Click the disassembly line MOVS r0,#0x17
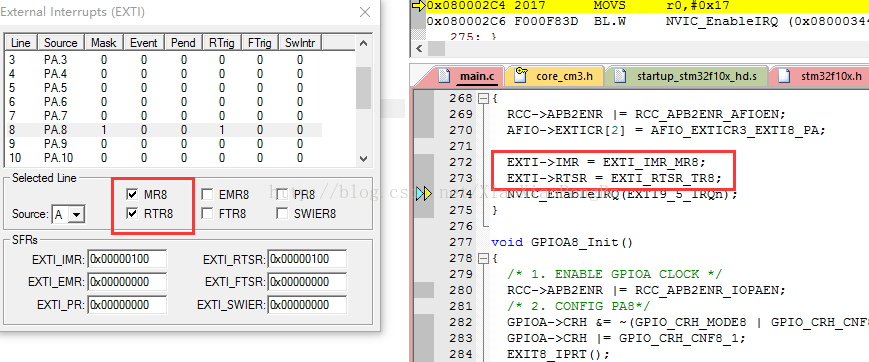 pyautogui.click(x=647, y=6)
